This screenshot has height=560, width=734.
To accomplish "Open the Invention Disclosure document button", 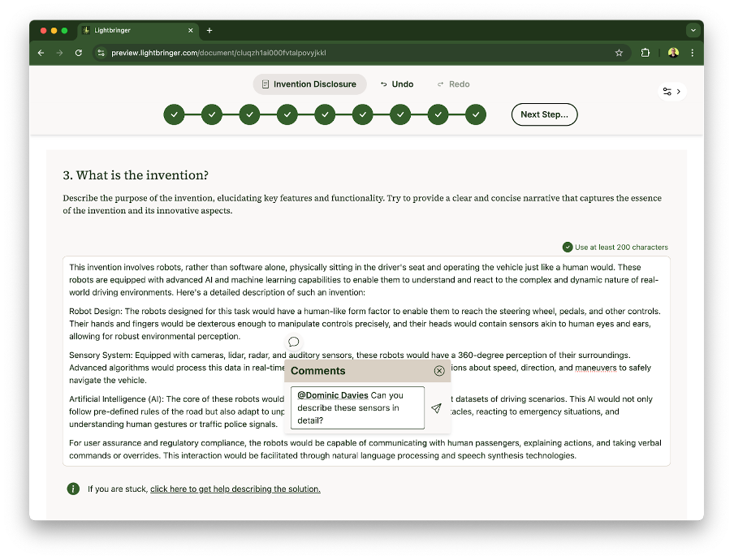I will pos(309,84).
